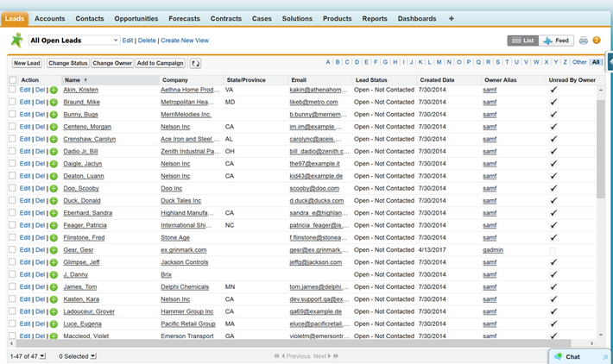
Task: Go to the Opportunities tab
Action: (136, 18)
